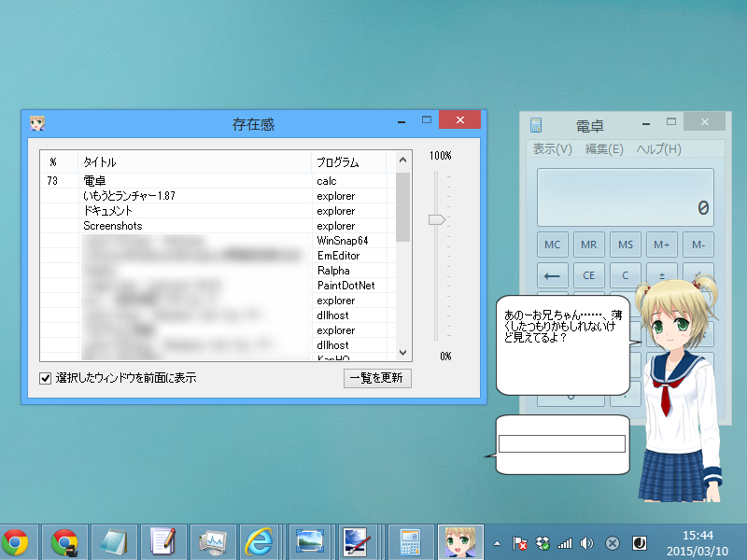This screenshot has width=747, height=560.
Task: Click the IME mode tray icon
Action: [x=639, y=543]
